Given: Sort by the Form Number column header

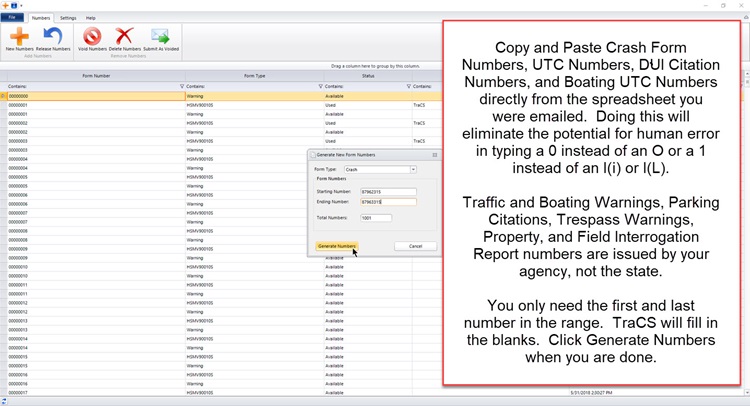Looking at the screenshot, I should pos(95,76).
